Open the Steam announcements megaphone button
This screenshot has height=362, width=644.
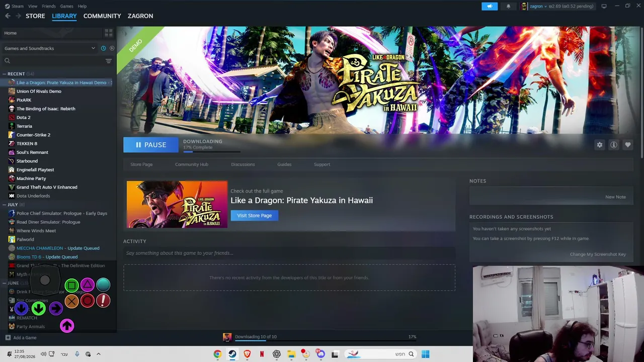point(490,6)
